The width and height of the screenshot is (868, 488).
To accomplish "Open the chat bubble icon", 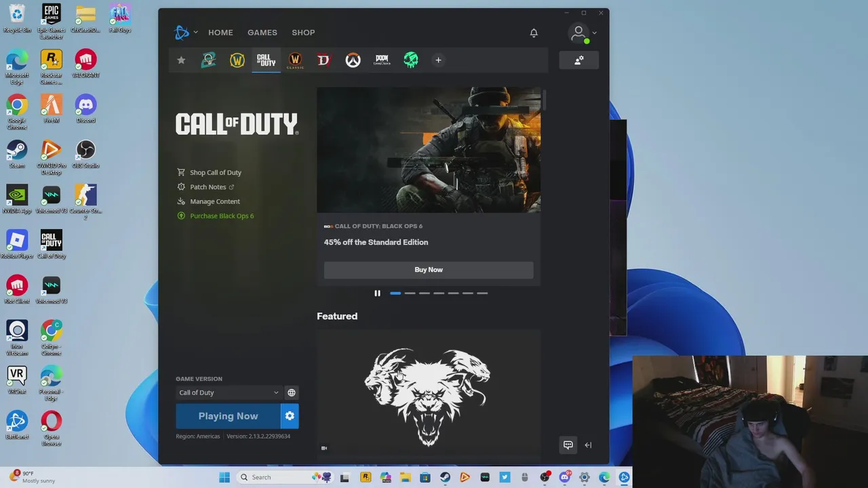I will (x=568, y=445).
